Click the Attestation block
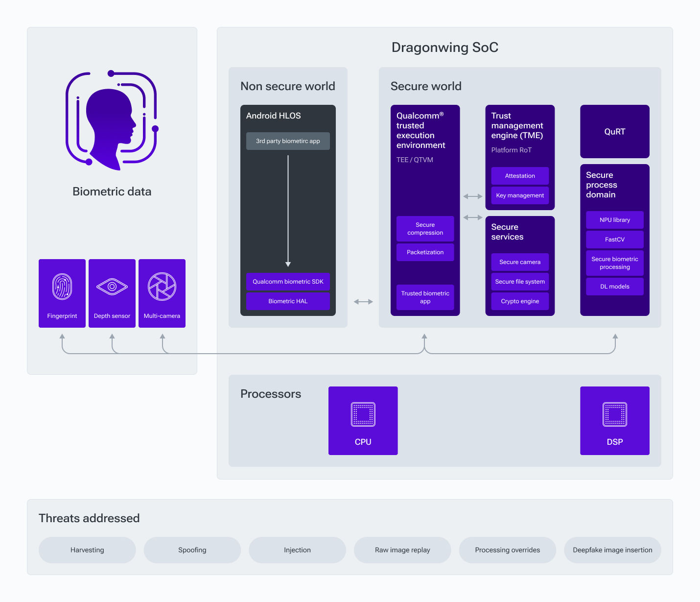 pyautogui.click(x=520, y=176)
